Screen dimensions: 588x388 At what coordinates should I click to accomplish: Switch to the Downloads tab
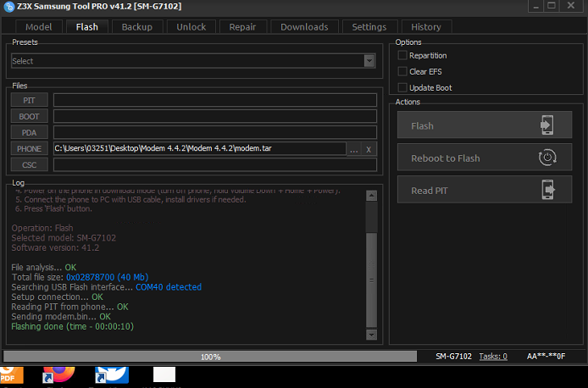pos(304,27)
